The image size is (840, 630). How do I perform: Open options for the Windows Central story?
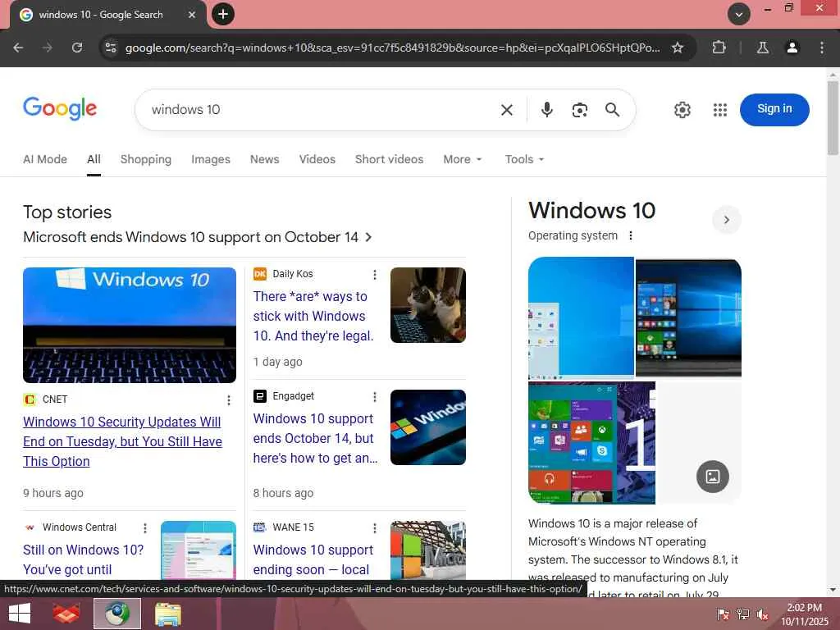(144, 528)
